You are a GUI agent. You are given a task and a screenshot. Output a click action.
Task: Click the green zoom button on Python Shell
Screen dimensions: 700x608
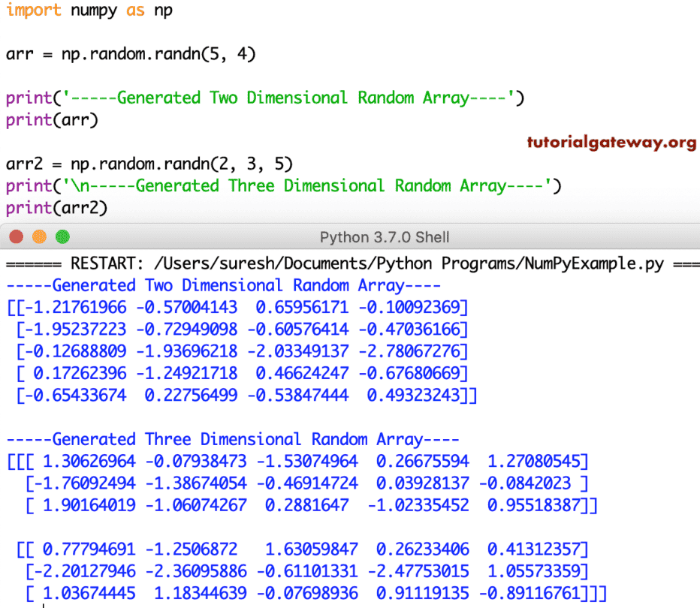tap(62, 236)
